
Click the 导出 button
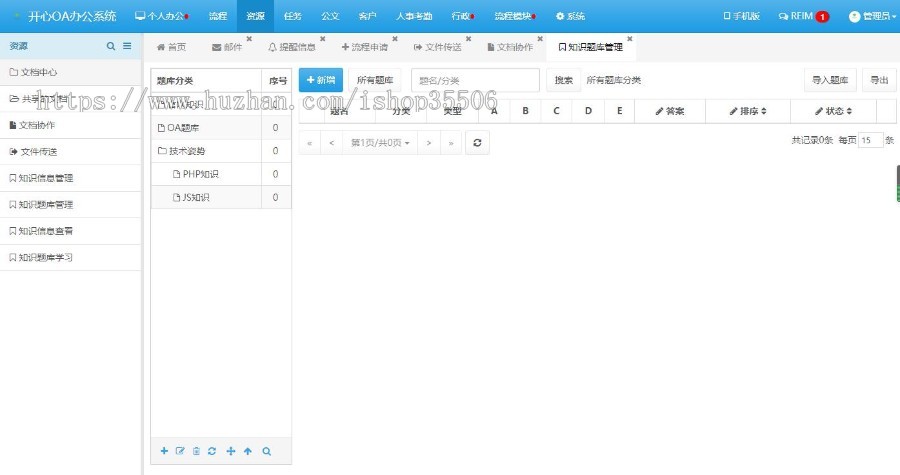[879, 80]
